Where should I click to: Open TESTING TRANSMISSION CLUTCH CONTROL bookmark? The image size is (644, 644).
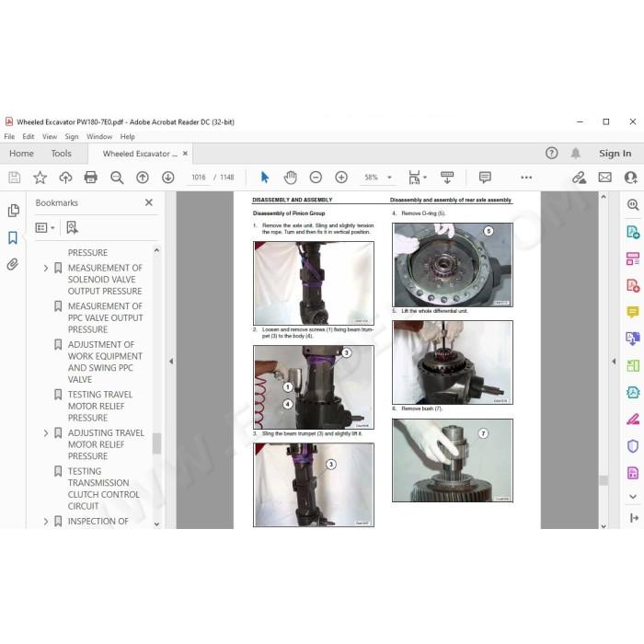point(103,489)
